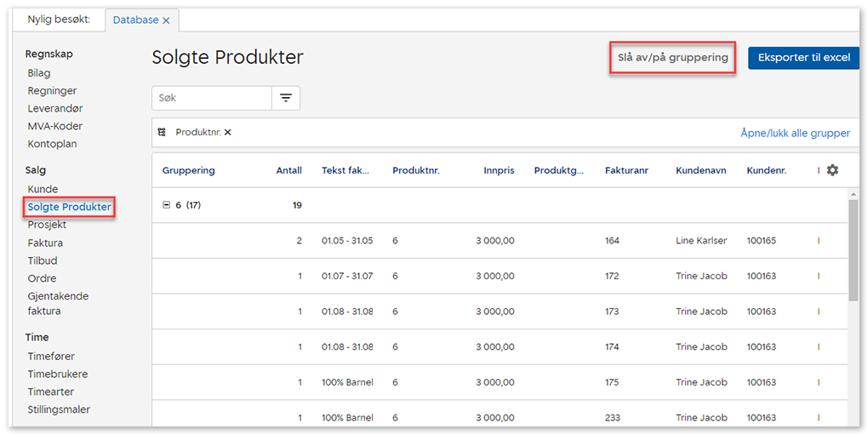
Task: Select the Database tab
Action: (135, 20)
